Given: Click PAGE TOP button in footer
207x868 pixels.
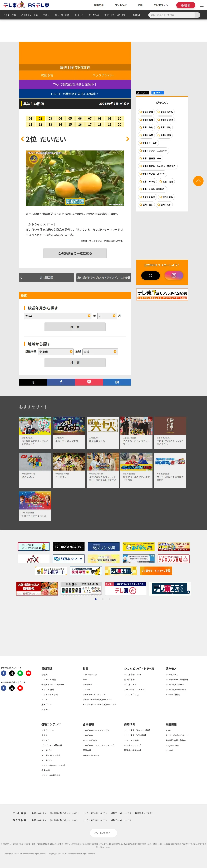Looking at the screenshot, I should tap(103, 833).
